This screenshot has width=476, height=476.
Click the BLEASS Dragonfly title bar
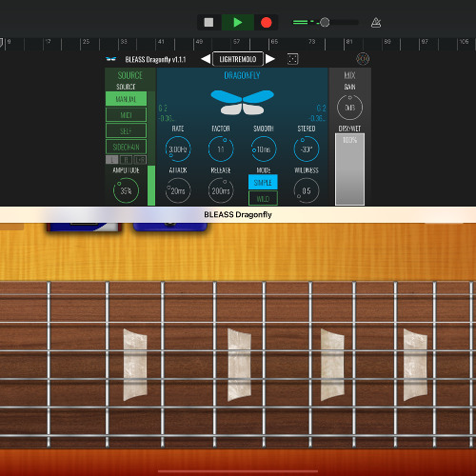click(x=238, y=214)
